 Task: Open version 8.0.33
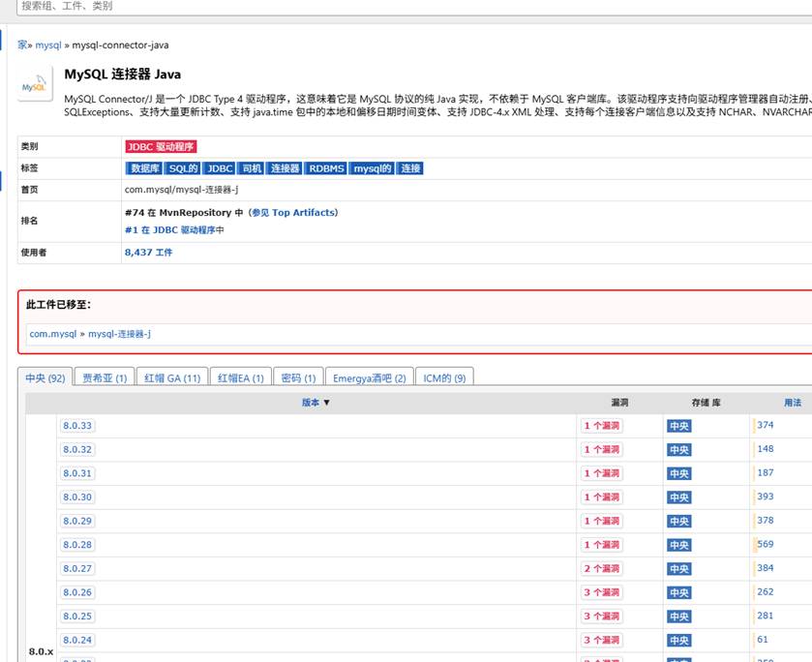coord(77,426)
